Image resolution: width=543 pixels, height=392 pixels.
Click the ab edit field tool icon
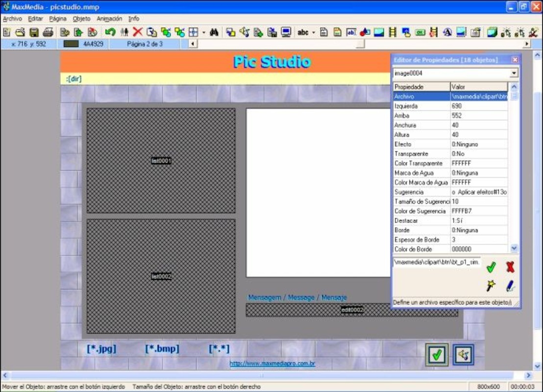tap(351, 32)
